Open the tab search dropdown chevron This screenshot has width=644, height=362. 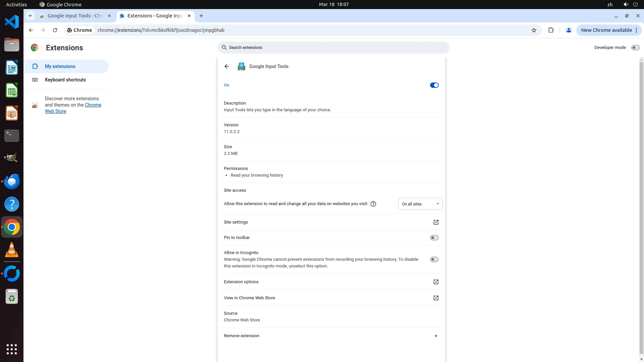tap(30, 16)
